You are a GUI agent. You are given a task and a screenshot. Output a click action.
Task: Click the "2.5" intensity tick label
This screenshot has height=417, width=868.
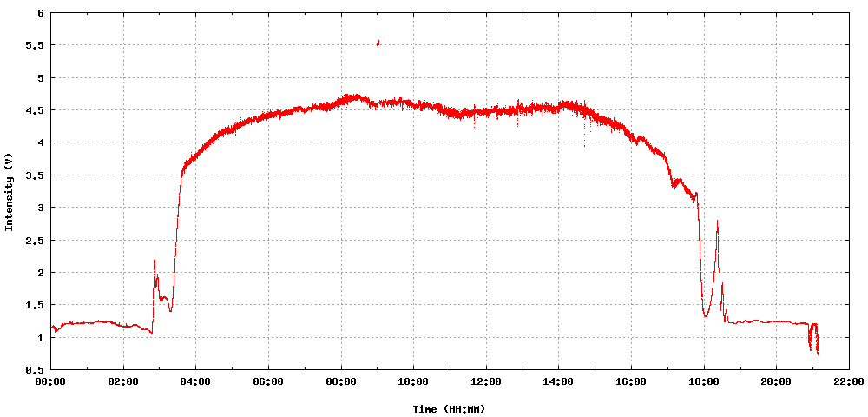[36, 240]
